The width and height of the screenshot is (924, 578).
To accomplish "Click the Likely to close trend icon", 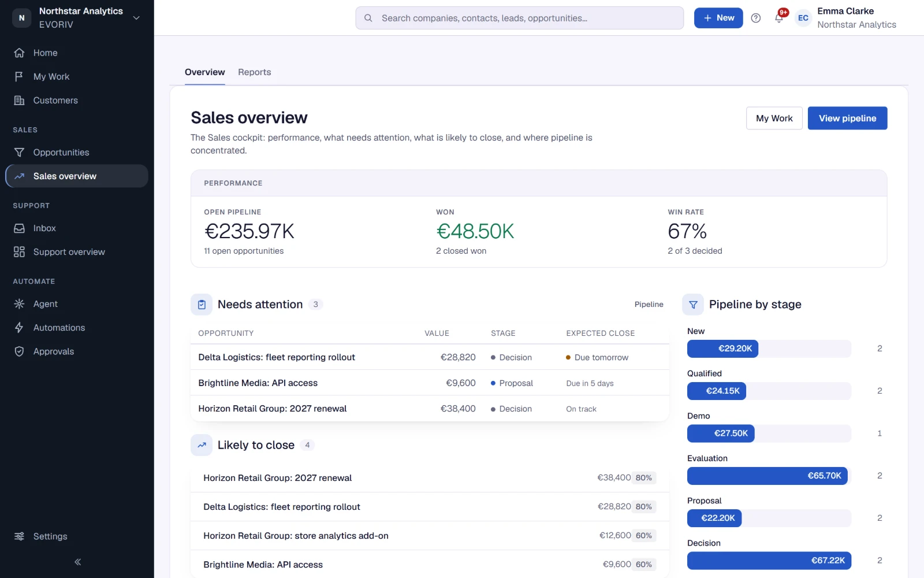I will coord(202,444).
